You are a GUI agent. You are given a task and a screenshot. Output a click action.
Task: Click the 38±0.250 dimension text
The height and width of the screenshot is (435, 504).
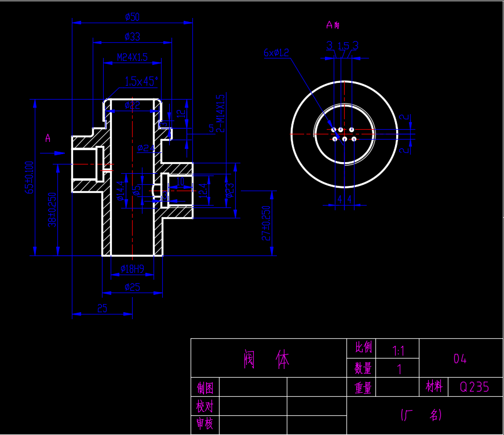click(x=52, y=210)
